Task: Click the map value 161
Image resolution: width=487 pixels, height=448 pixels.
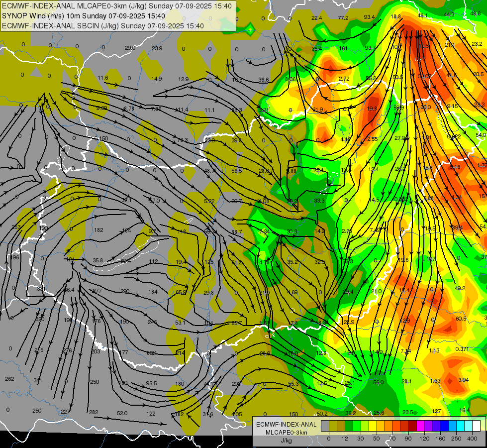Action: tap(343, 48)
